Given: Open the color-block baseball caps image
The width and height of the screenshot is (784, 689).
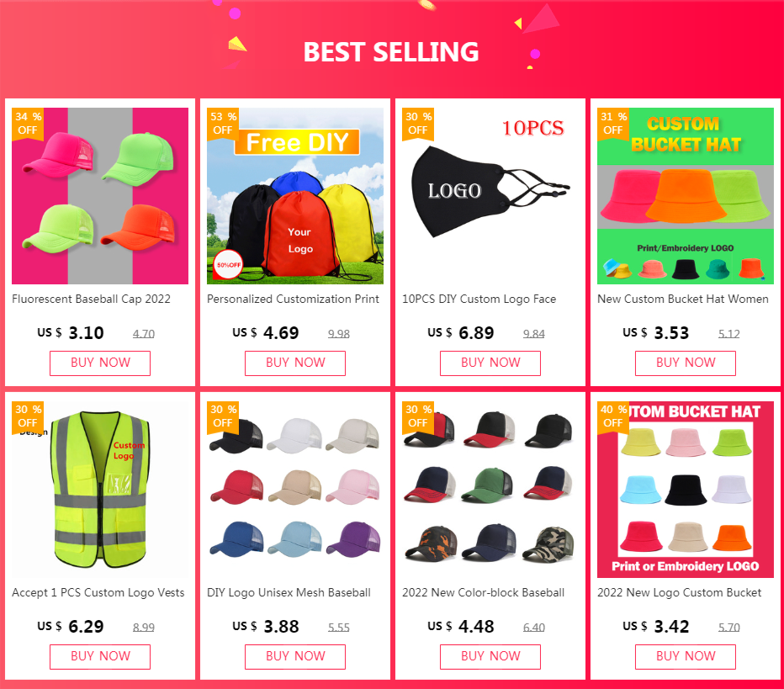Looking at the screenshot, I should coord(490,490).
